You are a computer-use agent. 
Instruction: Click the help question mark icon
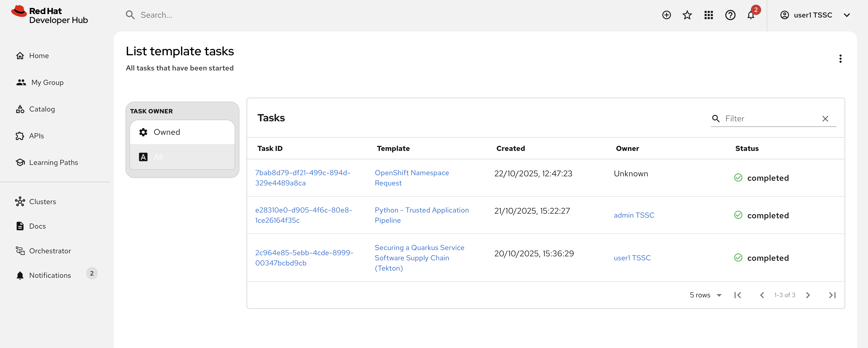click(730, 15)
